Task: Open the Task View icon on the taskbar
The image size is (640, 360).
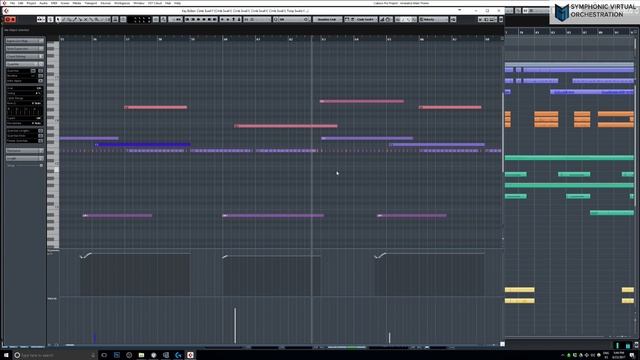Action: pos(104,355)
